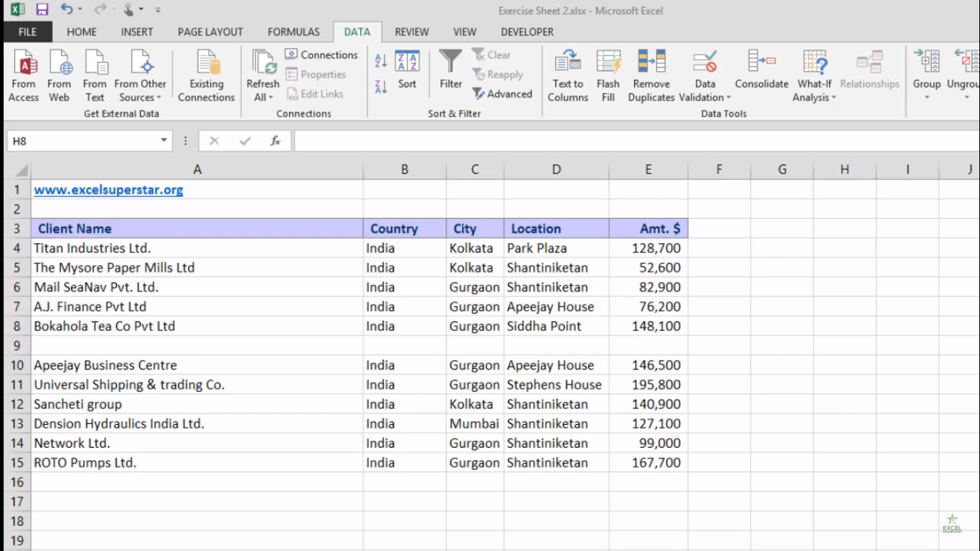
Task: Open the Name Box dropdown arrow
Action: click(x=164, y=141)
